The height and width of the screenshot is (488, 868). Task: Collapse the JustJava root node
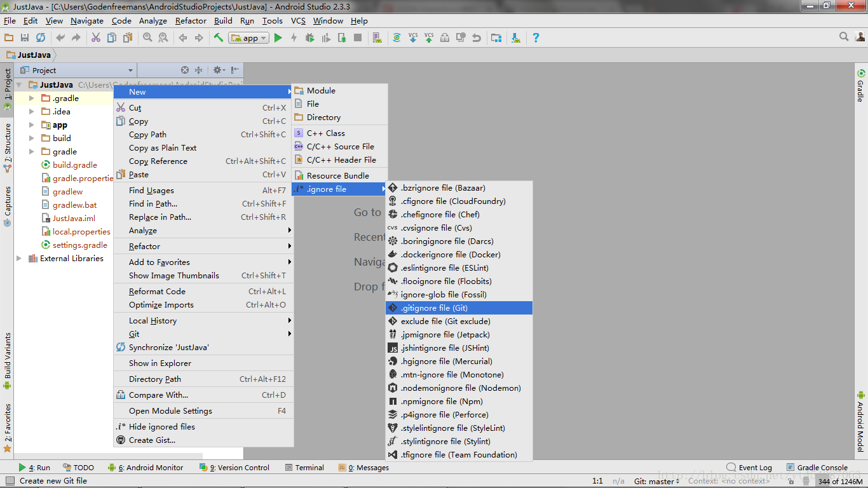(19, 85)
